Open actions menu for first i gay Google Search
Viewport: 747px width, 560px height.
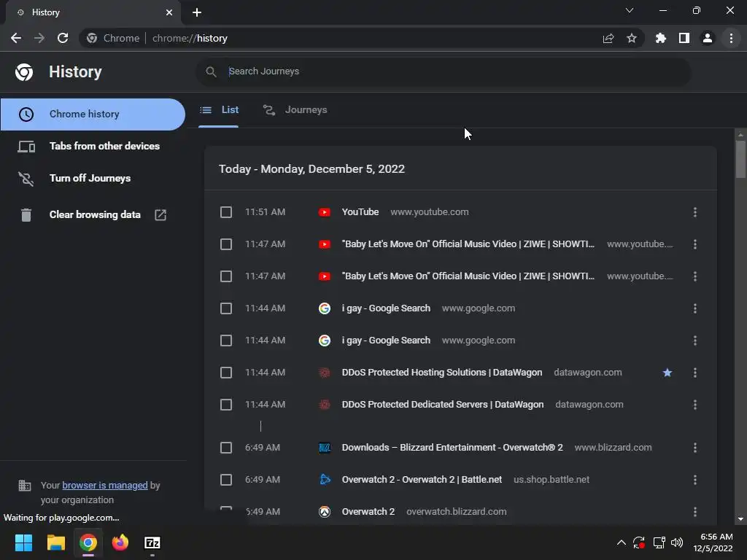695,308
